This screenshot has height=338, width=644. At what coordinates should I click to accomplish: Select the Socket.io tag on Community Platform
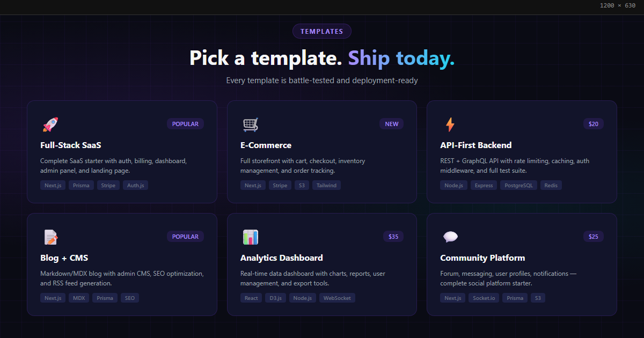[484, 298]
